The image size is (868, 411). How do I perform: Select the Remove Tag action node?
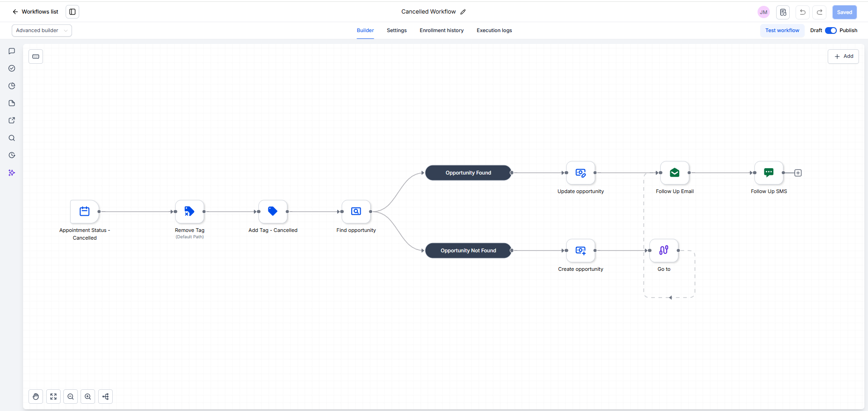(x=190, y=212)
